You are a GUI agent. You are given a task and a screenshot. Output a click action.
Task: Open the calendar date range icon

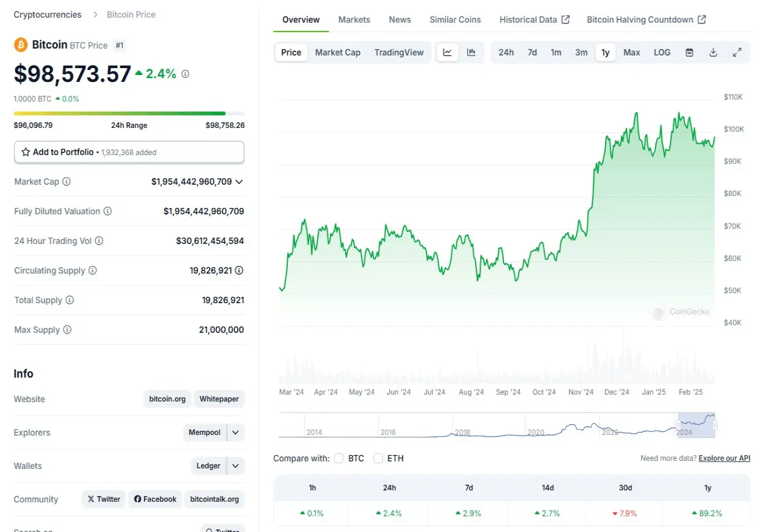point(690,52)
